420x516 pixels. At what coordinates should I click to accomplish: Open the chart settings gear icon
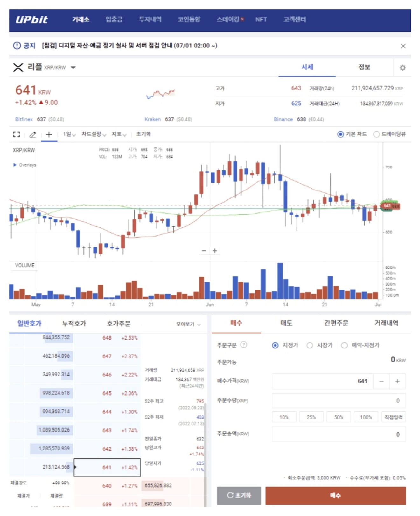(402, 68)
